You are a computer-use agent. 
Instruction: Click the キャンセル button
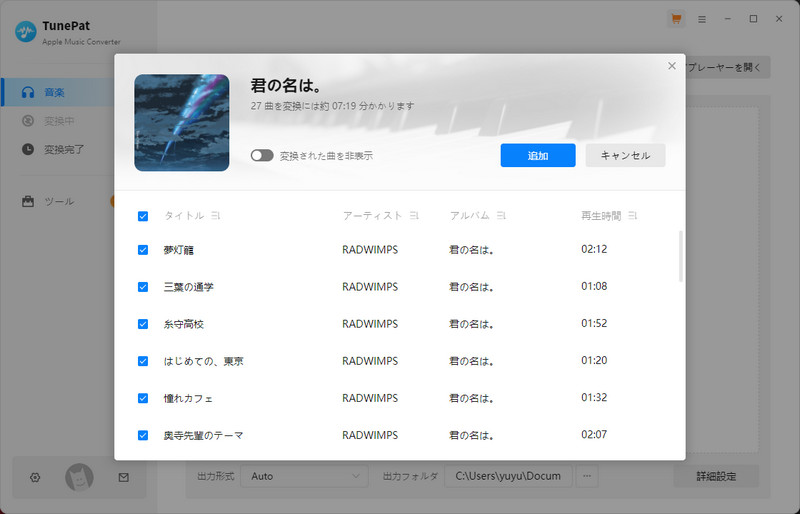click(x=625, y=155)
